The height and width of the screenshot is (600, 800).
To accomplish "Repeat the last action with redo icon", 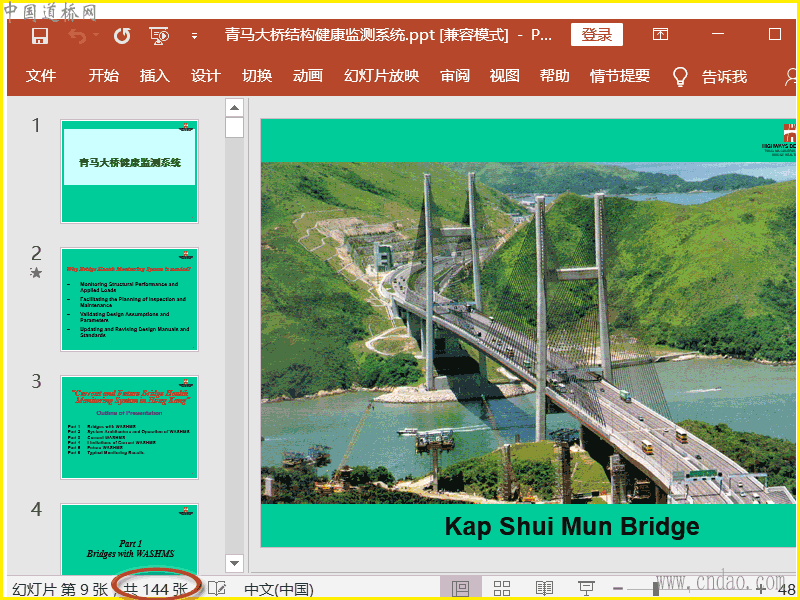I will pyautogui.click(x=122, y=36).
